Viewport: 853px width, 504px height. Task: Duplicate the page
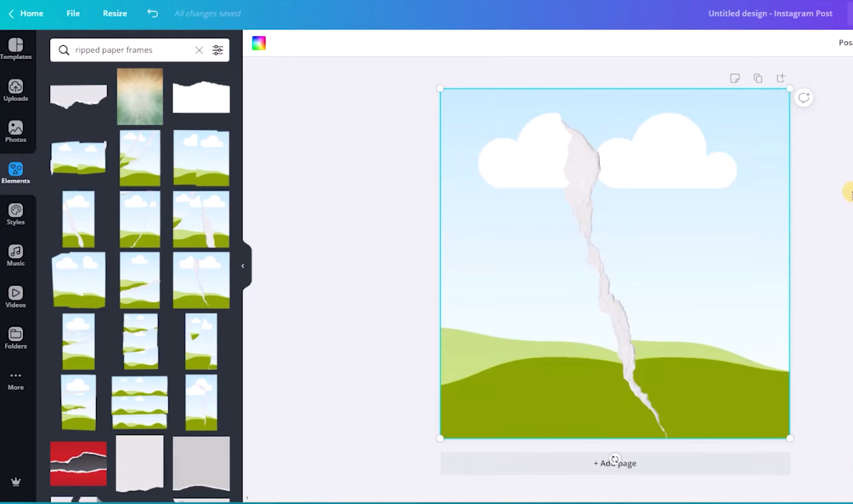[x=758, y=78]
